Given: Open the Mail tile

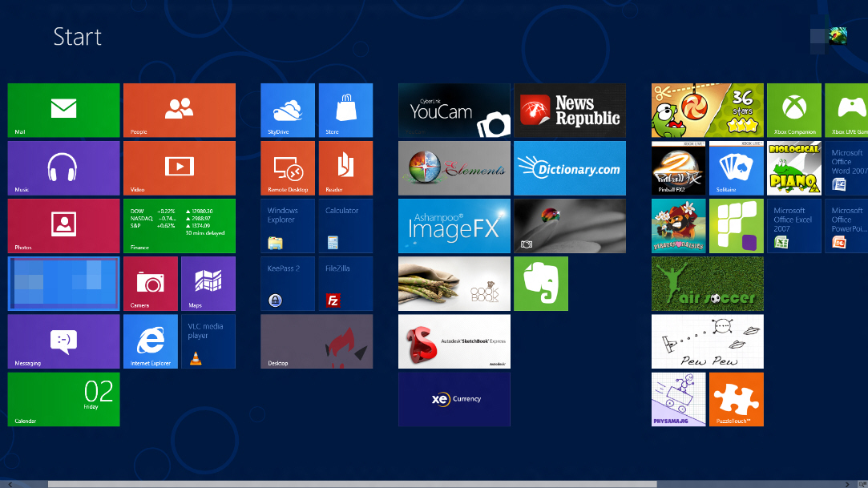Looking at the screenshot, I should click(63, 110).
